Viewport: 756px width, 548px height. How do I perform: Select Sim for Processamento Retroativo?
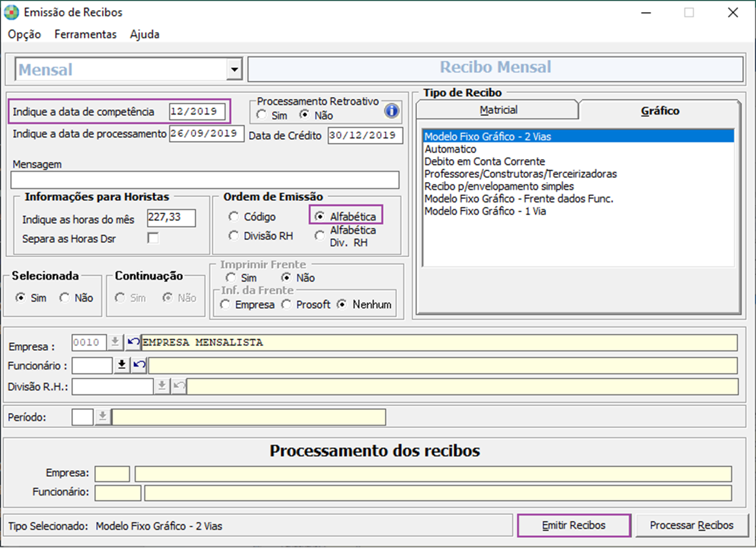click(x=273, y=115)
